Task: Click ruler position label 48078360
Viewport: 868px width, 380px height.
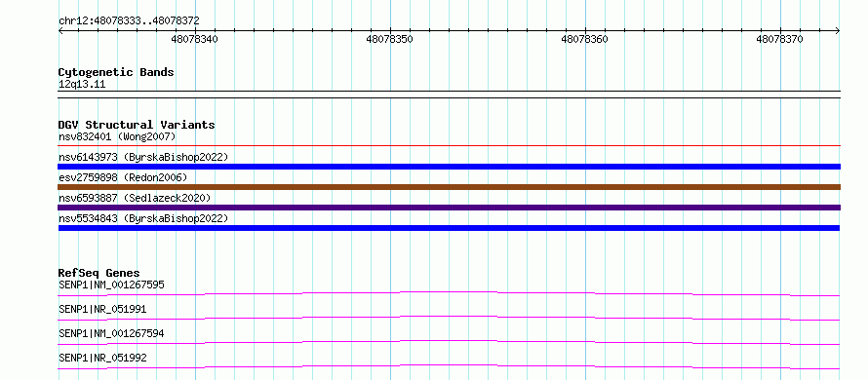Action: [584, 39]
